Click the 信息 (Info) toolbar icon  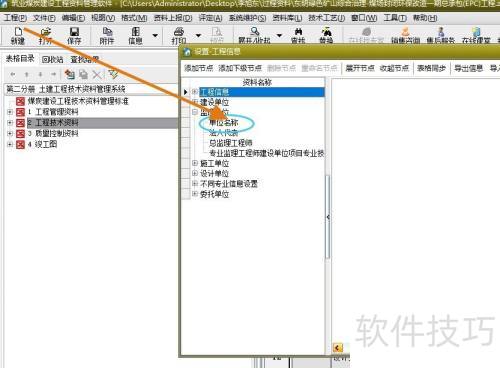[135, 36]
